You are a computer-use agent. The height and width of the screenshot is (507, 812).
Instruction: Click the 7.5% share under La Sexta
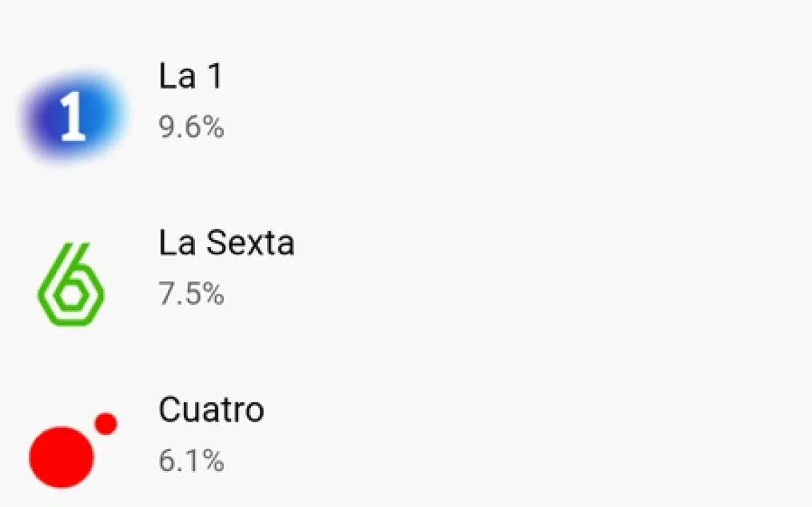click(191, 294)
